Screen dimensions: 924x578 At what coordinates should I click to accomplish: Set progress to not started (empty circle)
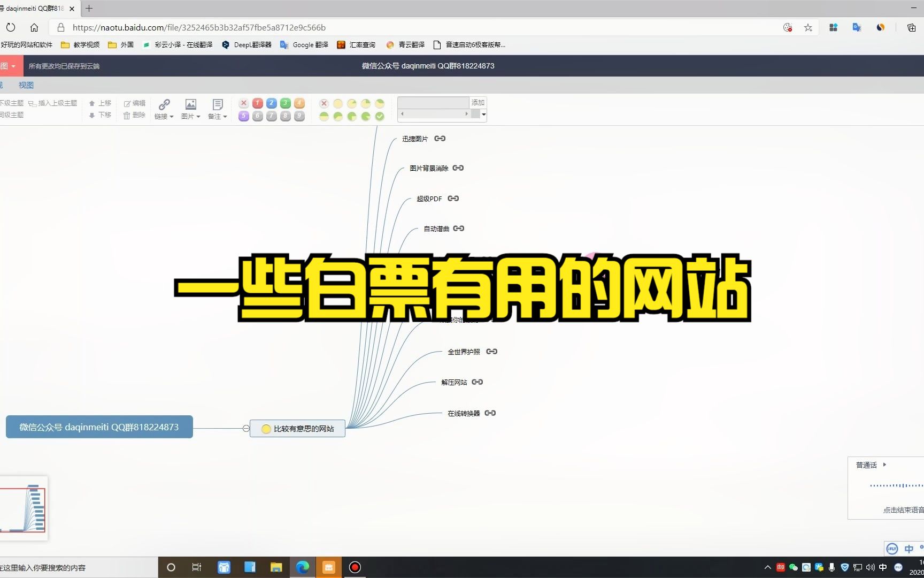(338, 103)
